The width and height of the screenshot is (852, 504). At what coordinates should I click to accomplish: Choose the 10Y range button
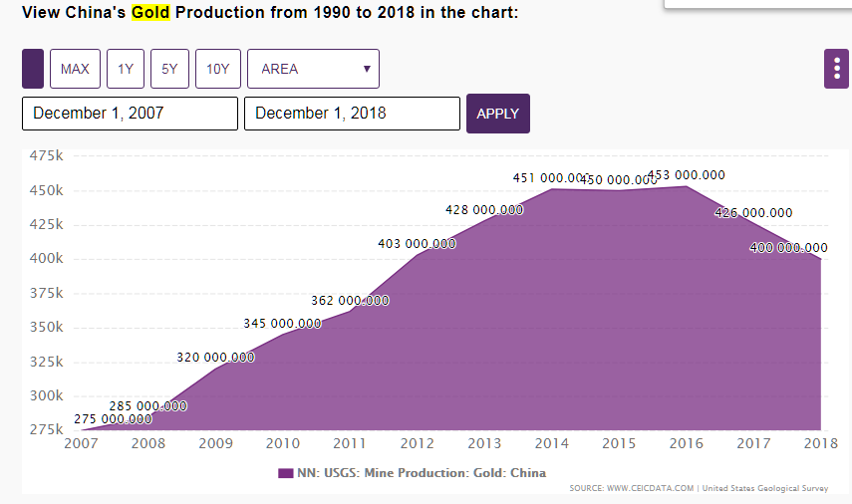click(217, 69)
